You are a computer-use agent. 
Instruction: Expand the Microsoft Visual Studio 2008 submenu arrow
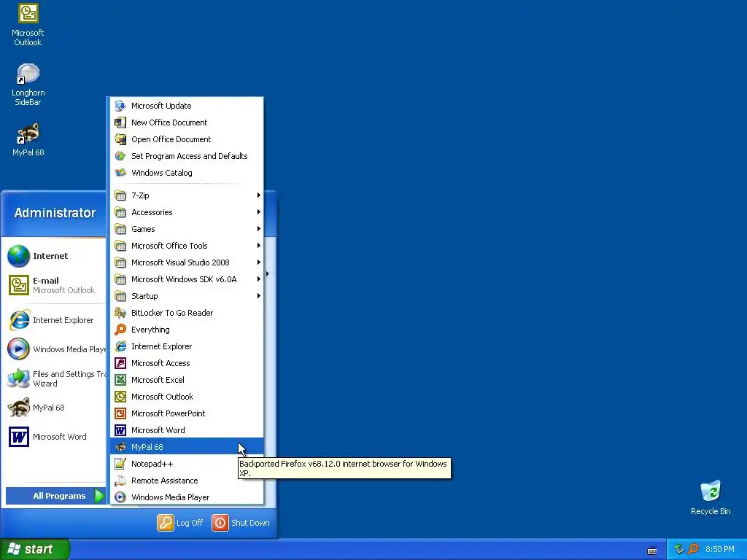pyautogui.click(x=259, y=262)
